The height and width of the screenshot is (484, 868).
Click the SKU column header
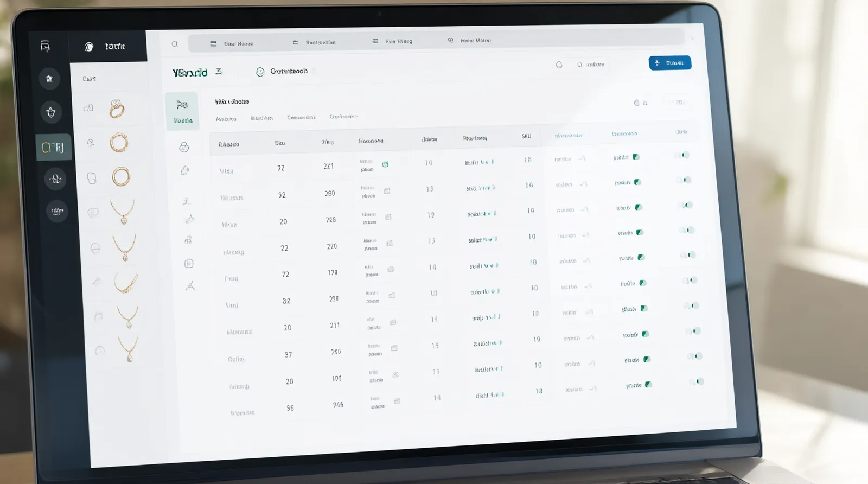[x=526, y=136]
